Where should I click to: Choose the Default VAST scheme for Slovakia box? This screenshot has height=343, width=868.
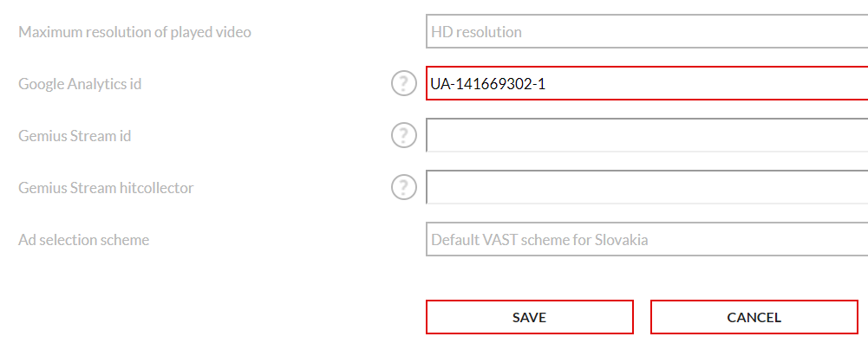click(647, 239)
